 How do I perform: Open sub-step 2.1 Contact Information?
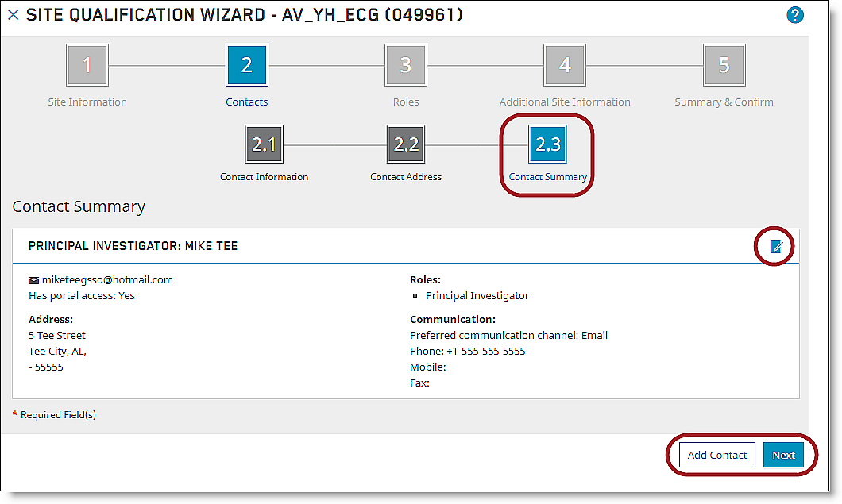[264, 144]
